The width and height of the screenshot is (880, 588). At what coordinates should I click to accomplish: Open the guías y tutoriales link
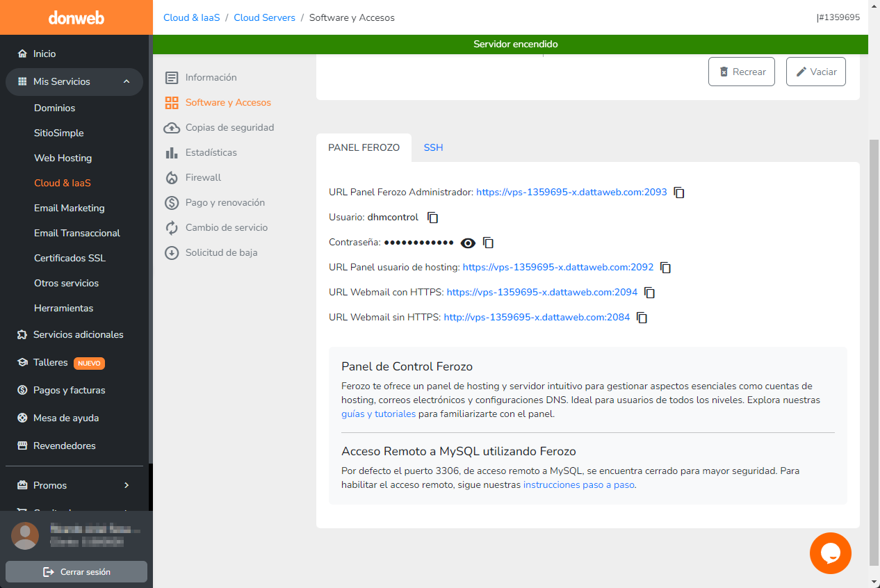click(379, 414)
